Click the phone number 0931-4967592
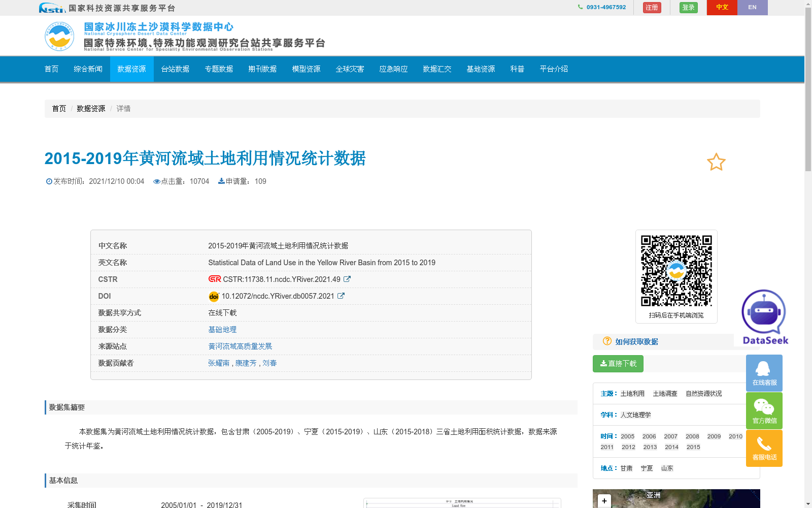This screenshot has width=812, height=508. point(606,7)
